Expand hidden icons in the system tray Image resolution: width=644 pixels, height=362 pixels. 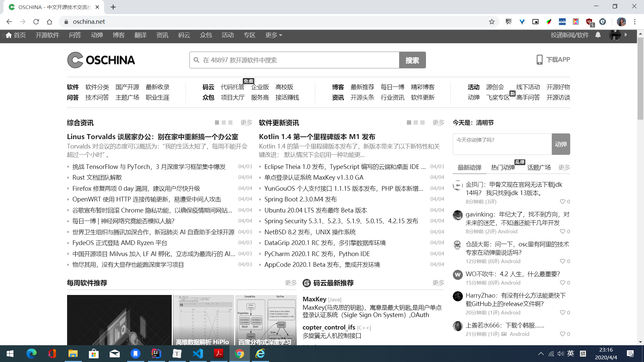540,354
